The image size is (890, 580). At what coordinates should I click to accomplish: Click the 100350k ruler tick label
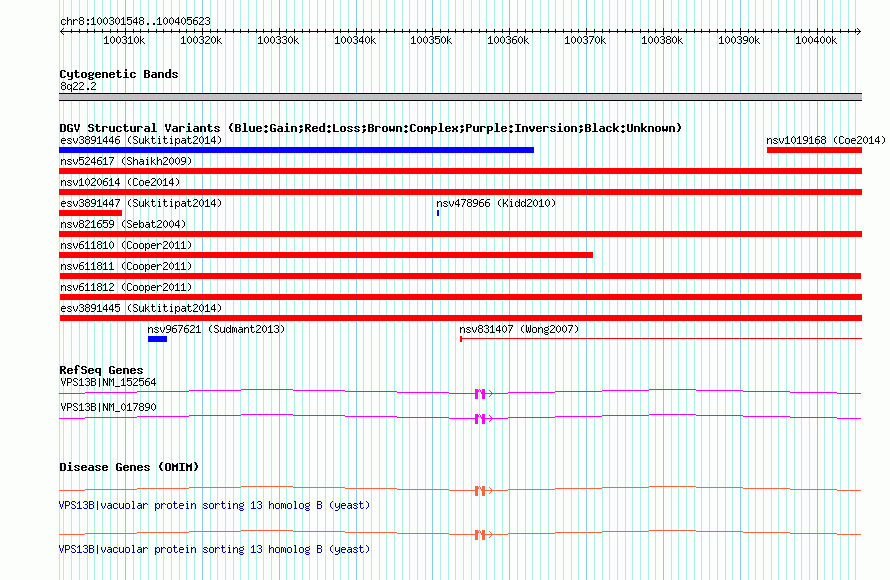click(431, 40)
